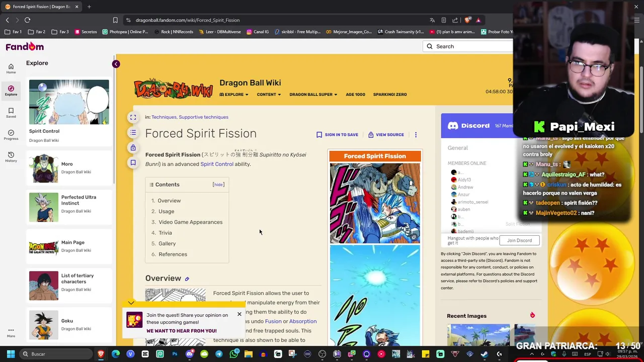This screenshot has width=644, height=362.
Task: Open a new browser tab
Action: point(89,7)
